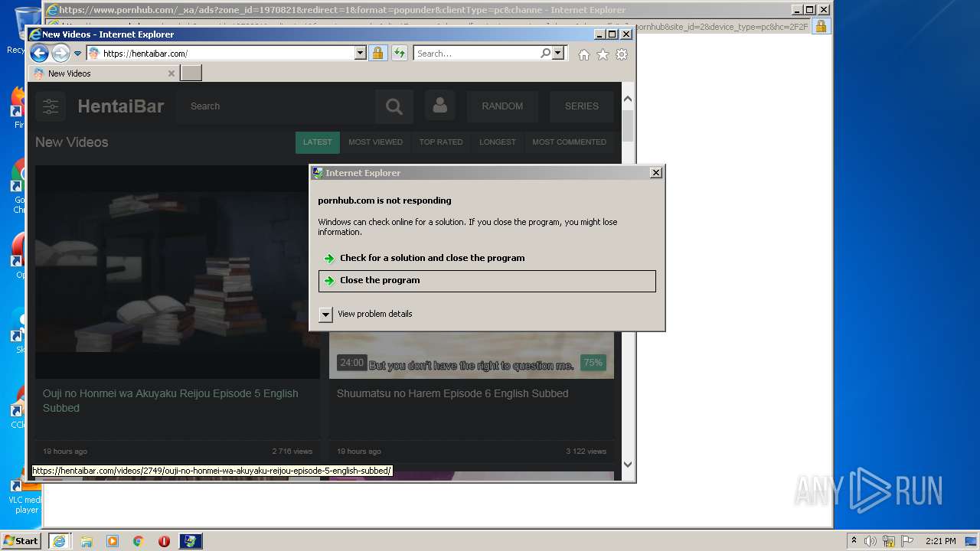Click the error dialog taskbar button
980x551 pixels.
pyautogui.click(x=191, y=541)
